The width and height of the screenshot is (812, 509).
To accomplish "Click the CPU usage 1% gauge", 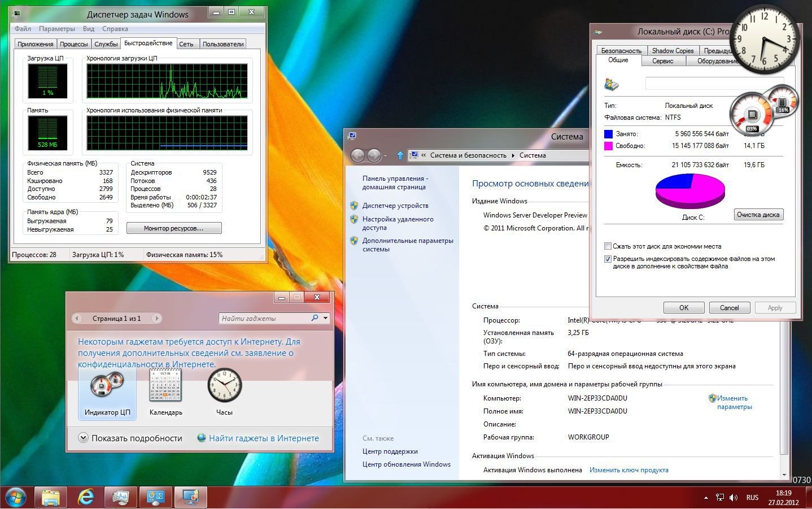I will click(47, 81).
